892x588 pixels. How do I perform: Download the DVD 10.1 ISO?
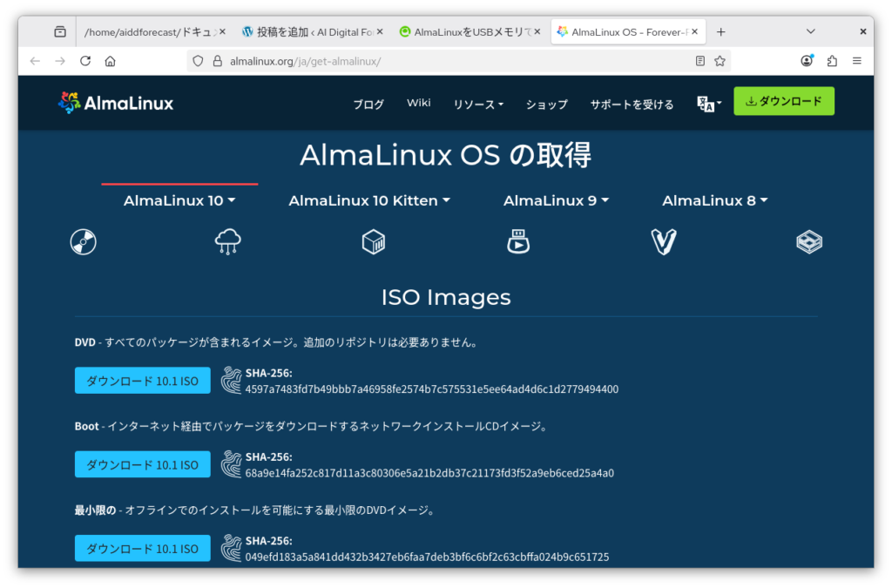coord(143,381)
